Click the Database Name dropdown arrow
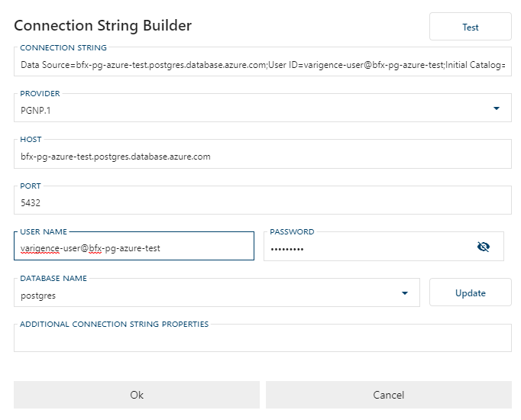Viewport: 521px width, 420px height. pyautogui.click(x=405, y=293)
